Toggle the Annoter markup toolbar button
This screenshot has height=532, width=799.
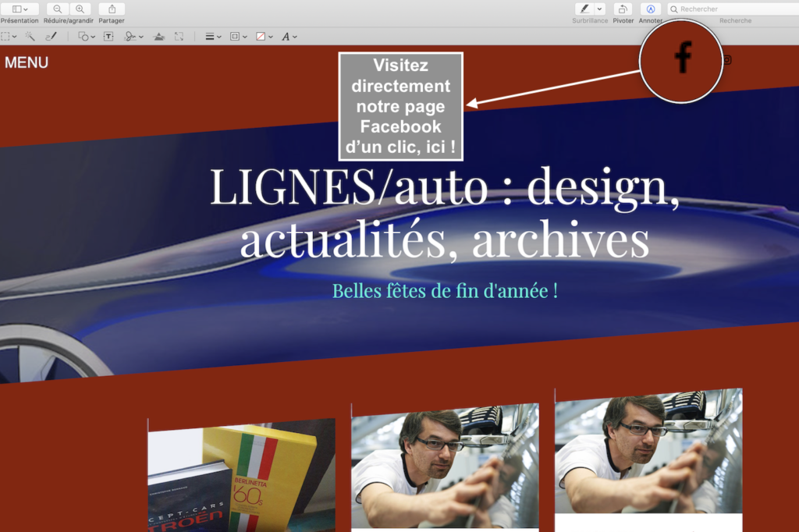click(x=650, y=9)
